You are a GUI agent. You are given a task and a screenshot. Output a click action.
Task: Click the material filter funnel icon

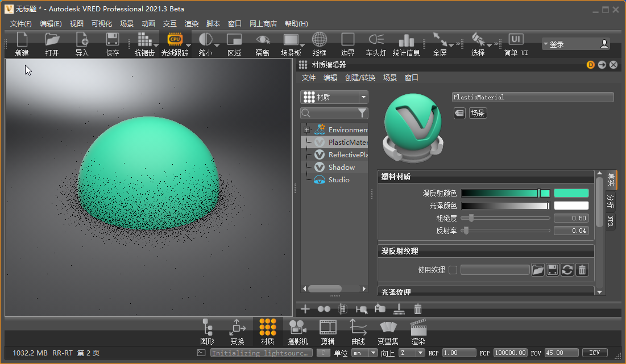[362, 113]
